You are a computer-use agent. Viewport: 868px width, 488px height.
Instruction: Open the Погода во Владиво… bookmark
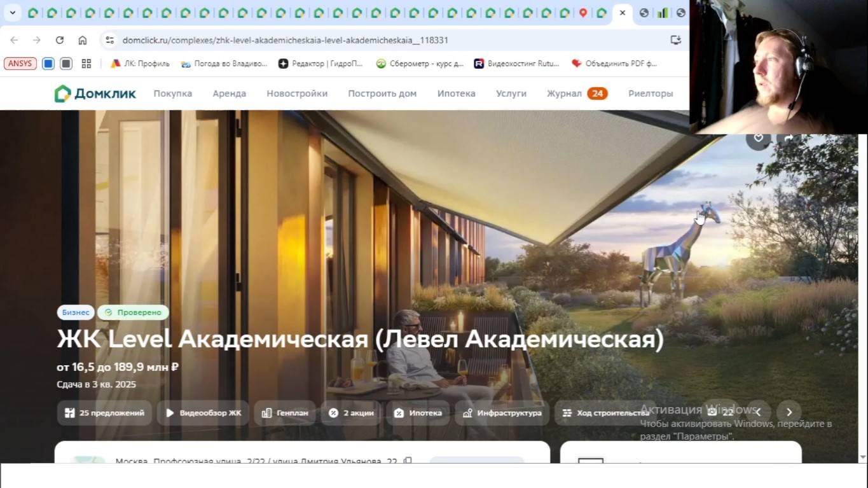224,64
